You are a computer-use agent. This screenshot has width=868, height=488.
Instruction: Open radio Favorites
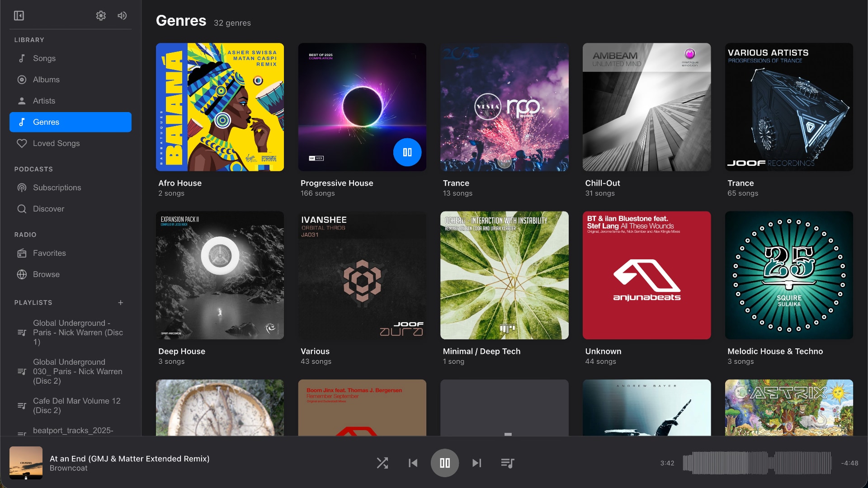tap(71, 253)
